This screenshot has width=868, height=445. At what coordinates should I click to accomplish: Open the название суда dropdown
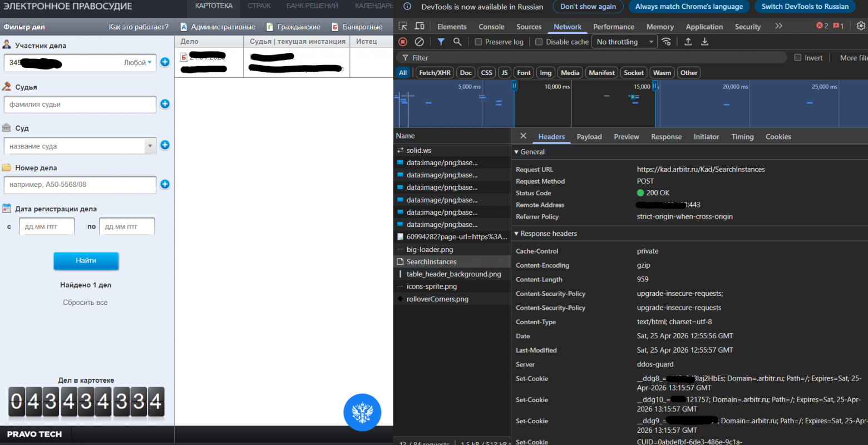click(149, 146)
